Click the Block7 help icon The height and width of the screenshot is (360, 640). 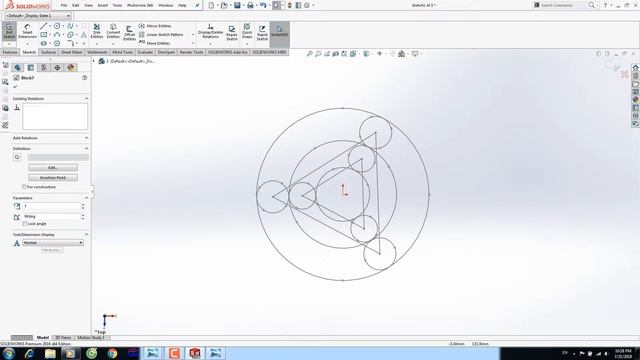84,78
